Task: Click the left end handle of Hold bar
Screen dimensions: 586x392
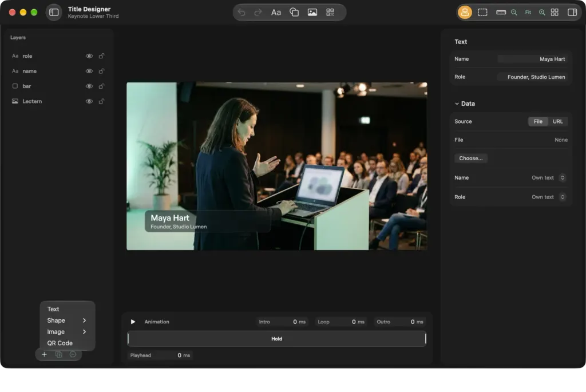Action: (128, 339)
